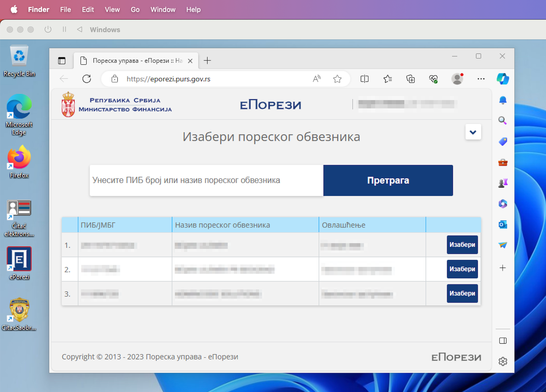Open the Window menu

(x=163, y=10)
